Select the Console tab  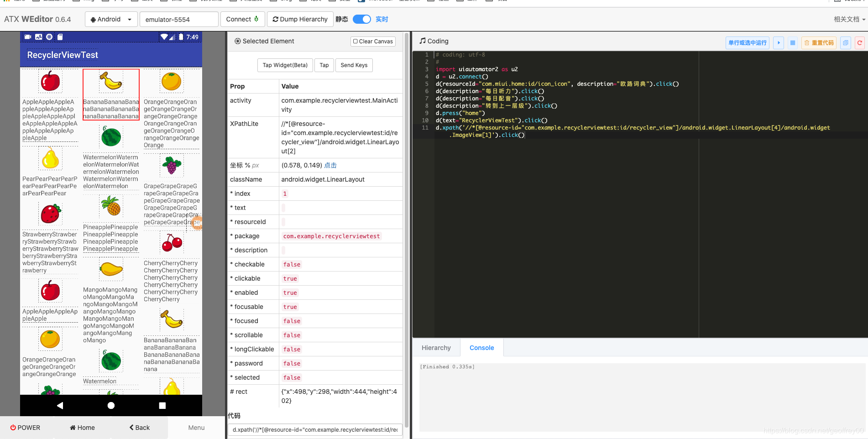482,348
